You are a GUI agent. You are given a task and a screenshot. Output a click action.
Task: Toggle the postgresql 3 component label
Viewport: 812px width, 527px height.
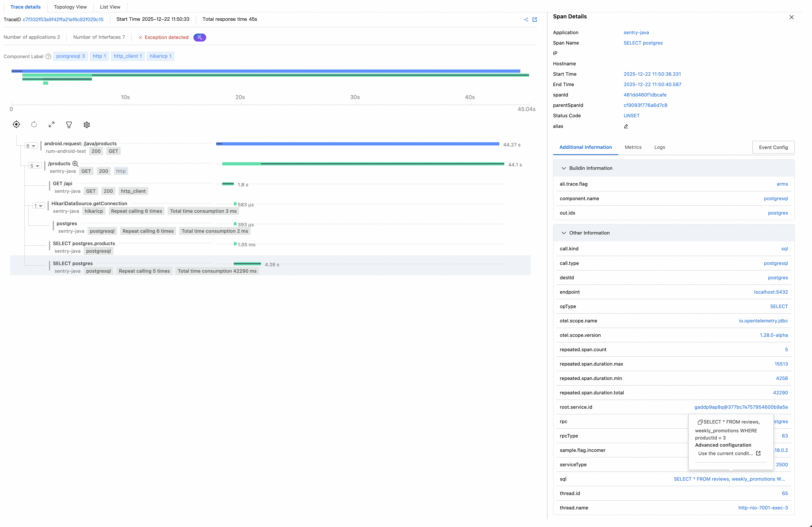[70, 56]
